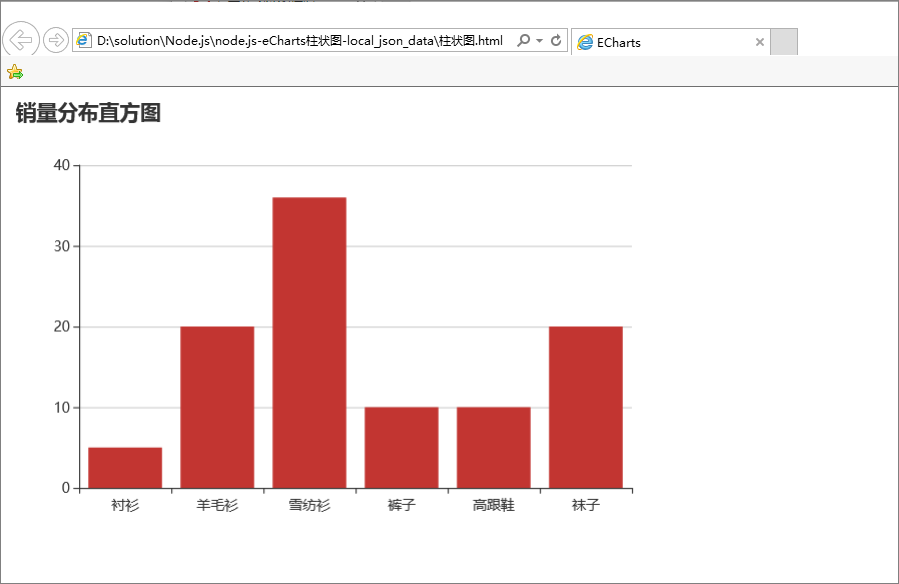The image size is (899, 584).
Task: Click the 销量分布直方图 chart title
Action: 88,113
